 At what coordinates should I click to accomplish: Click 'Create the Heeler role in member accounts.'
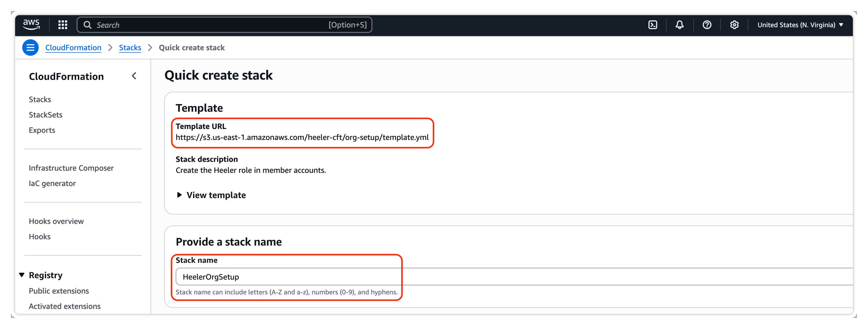pyautogui.click(x=251, y=170)
